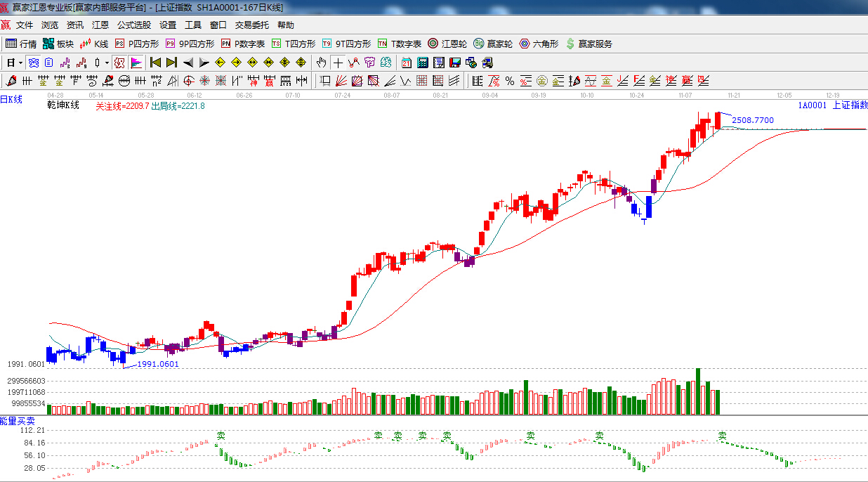Jump to first bar with skip-to-start arrow
Screen dimensions: 868x482
pyautogui.click(x=155, y=63)
